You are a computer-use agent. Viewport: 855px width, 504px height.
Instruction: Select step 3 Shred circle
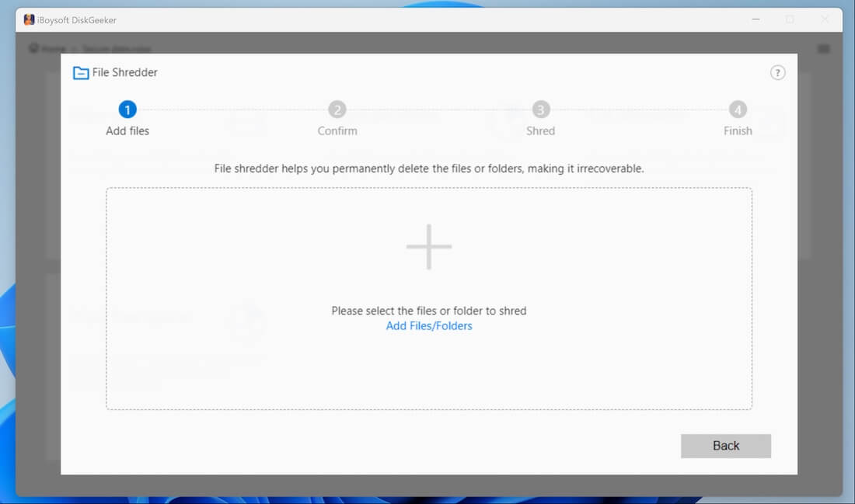[540, 109]
